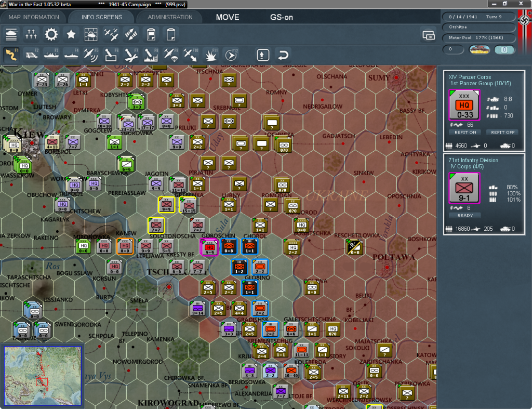532x409 pixels.
Task: Click the XIV Panzer Corps unit name
Action: [470, 77]
